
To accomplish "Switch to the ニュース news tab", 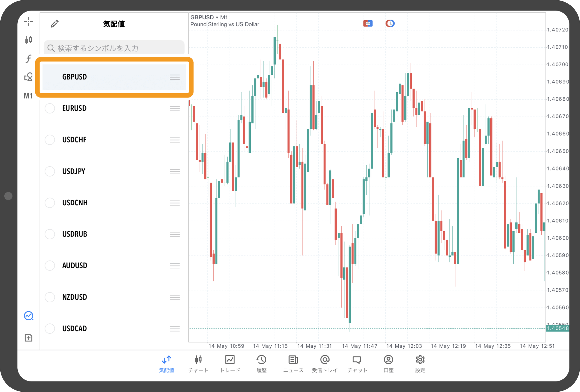I will (293, 364).
